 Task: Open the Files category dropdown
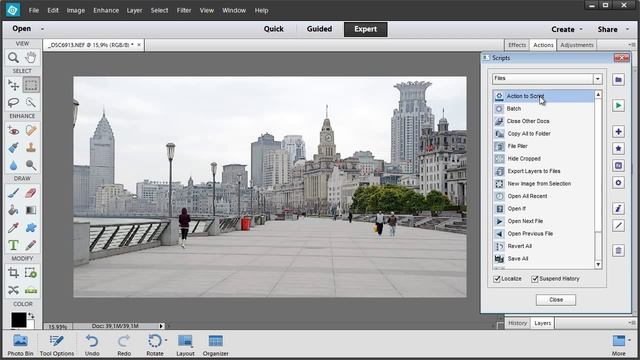(598, 78)
